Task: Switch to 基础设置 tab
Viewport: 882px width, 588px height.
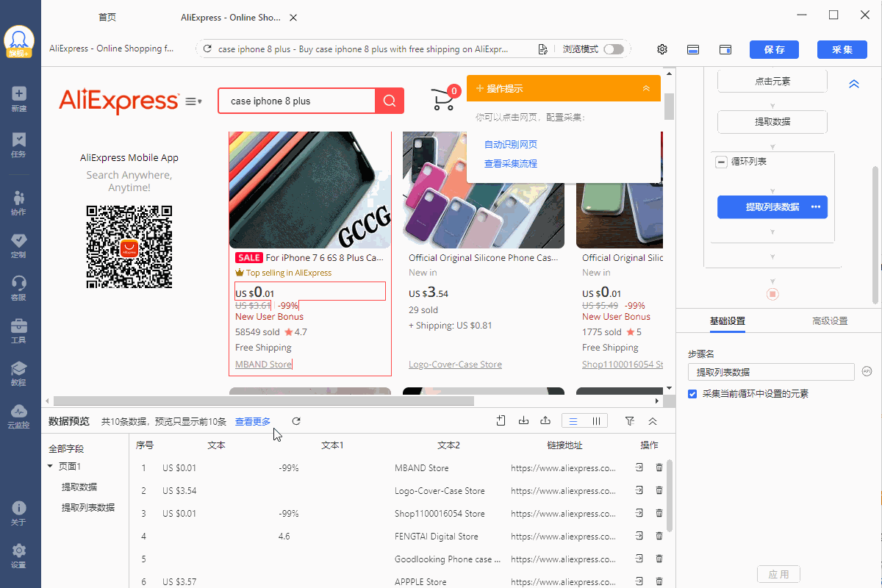Action: [727, 321]
